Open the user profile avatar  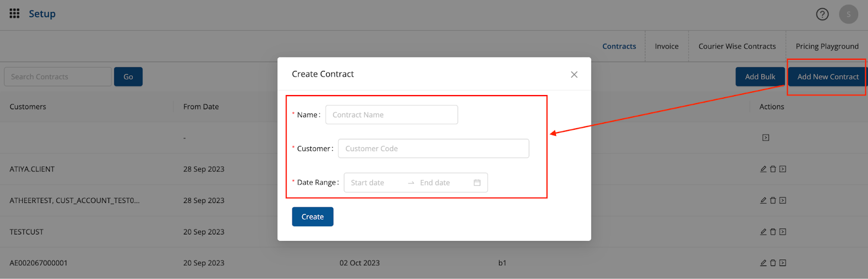click(848, 14)
